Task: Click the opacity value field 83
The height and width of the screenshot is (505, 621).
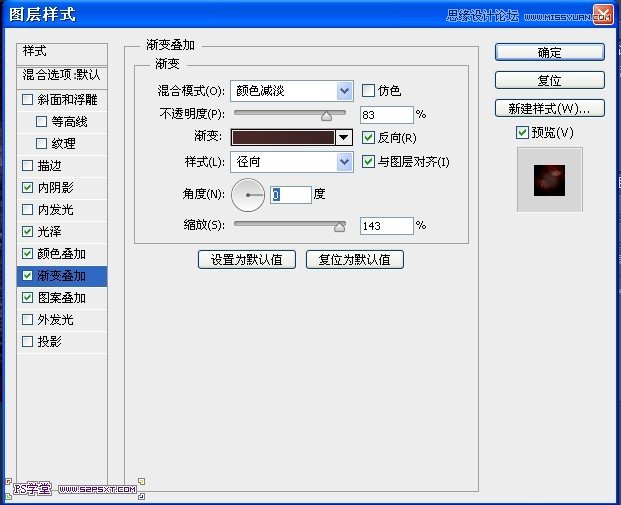Action: pos(387,115)
